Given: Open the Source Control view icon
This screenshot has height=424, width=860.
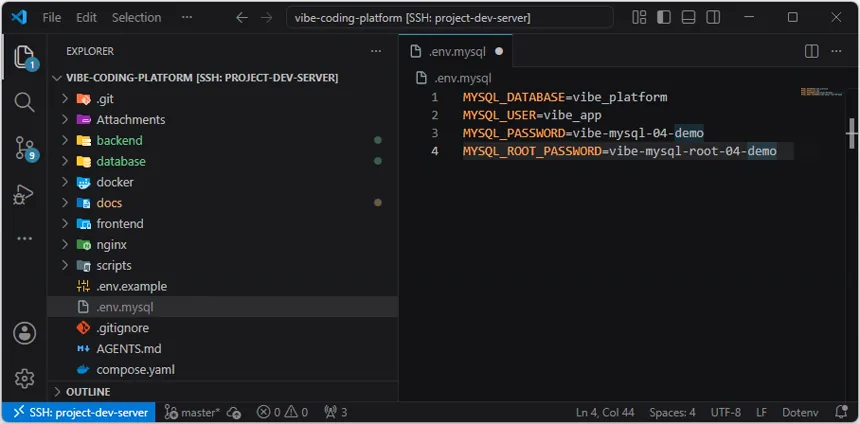Looking at the screenshot, I should click(24, 149).
